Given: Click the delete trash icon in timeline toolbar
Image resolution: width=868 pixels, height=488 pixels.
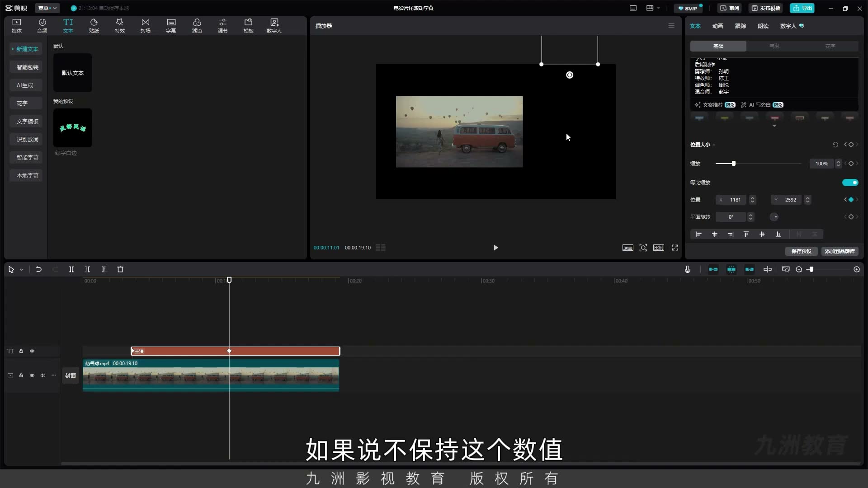Looking at the screenshot, I should pos(120,269).
